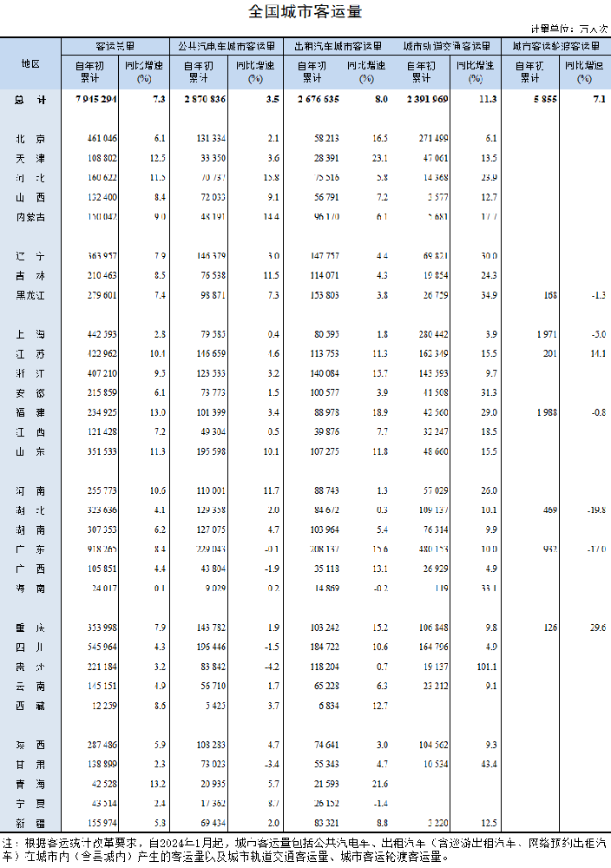Image resolution: width=611 pixels, height=868 pixels.
Task: Select the 城市客运轮渡客运量 group header
Action: point(556,46)
